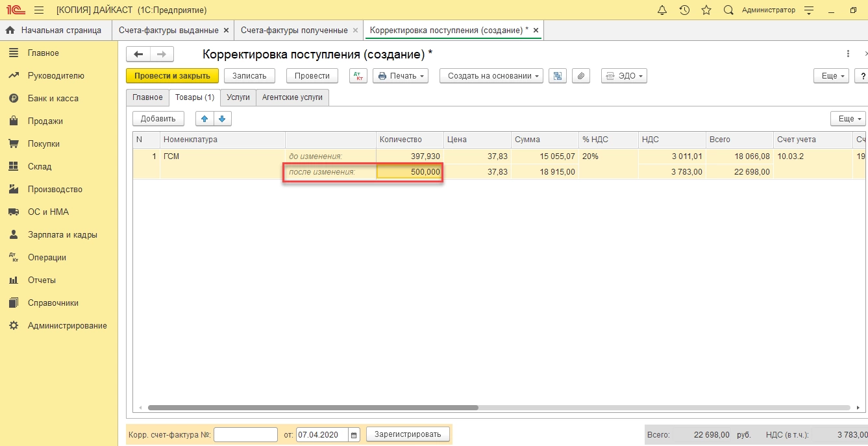Switch to the Услуги tab

pos(238,97)
